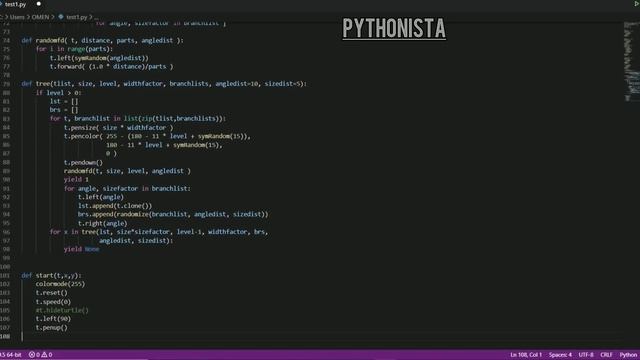This screenshot has height=360, width=640.
Task: Open the test1.py breadcrumb dropdown
Action: [76, 17]
